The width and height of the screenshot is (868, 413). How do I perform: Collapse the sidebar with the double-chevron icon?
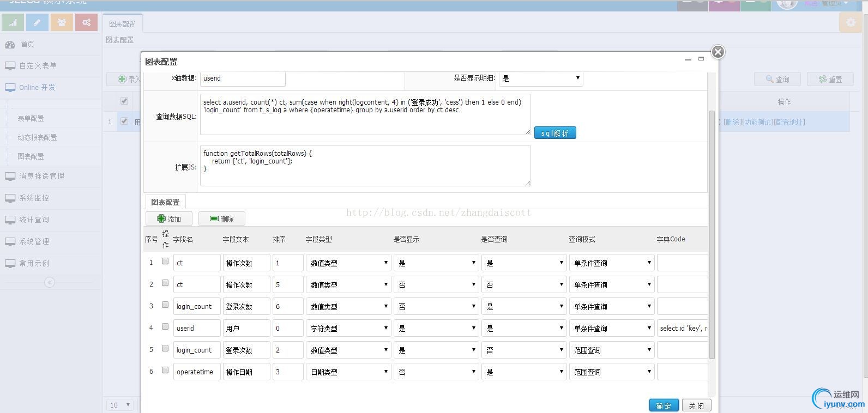[x=50, y=282]
